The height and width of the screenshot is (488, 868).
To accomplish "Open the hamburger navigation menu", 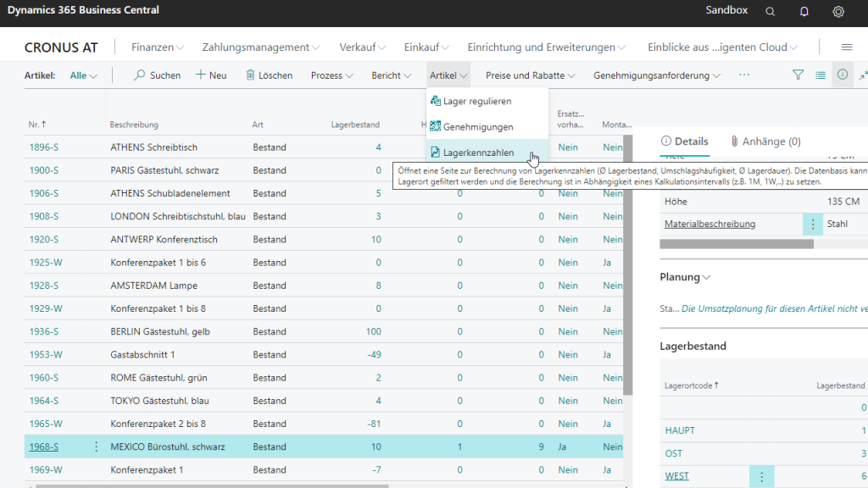I will click(846, 47).
